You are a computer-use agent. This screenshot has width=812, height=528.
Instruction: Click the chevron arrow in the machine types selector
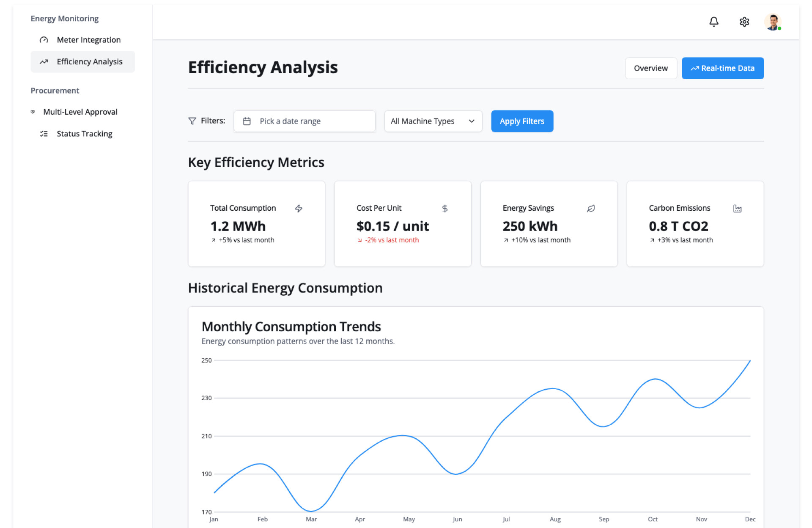pos(472,121)
